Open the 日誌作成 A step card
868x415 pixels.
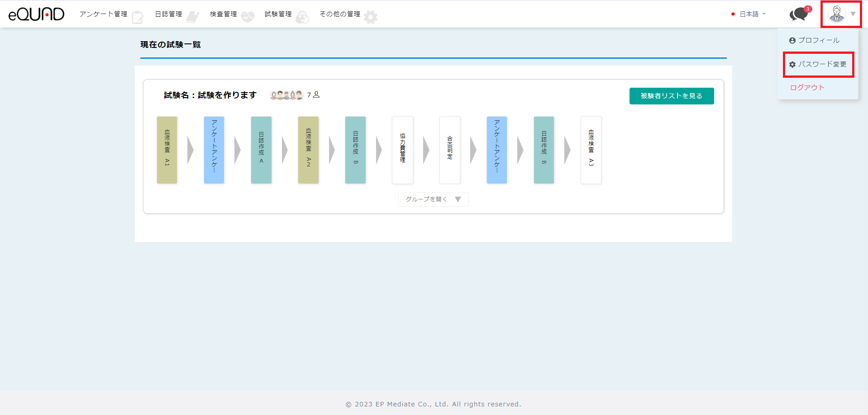pos(261,150)
